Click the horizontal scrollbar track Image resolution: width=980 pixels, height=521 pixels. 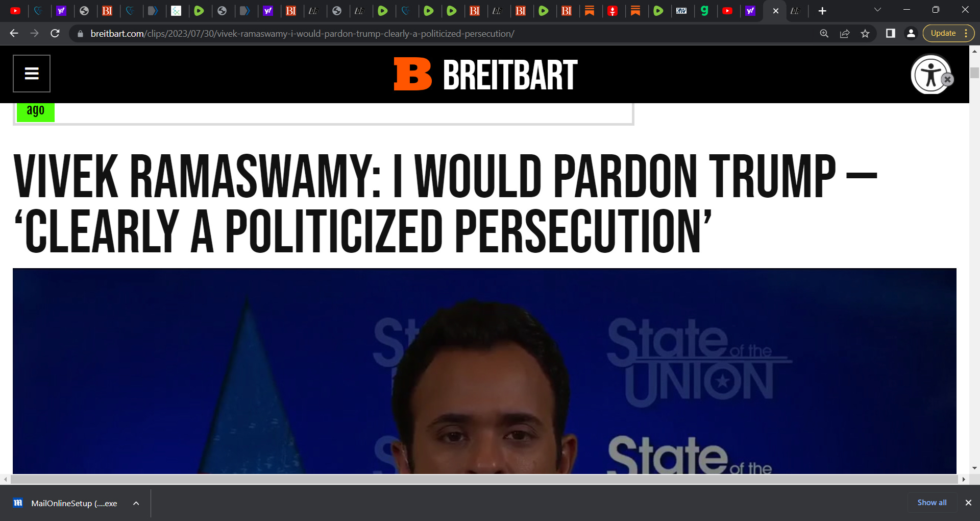[x=484, y=479]
